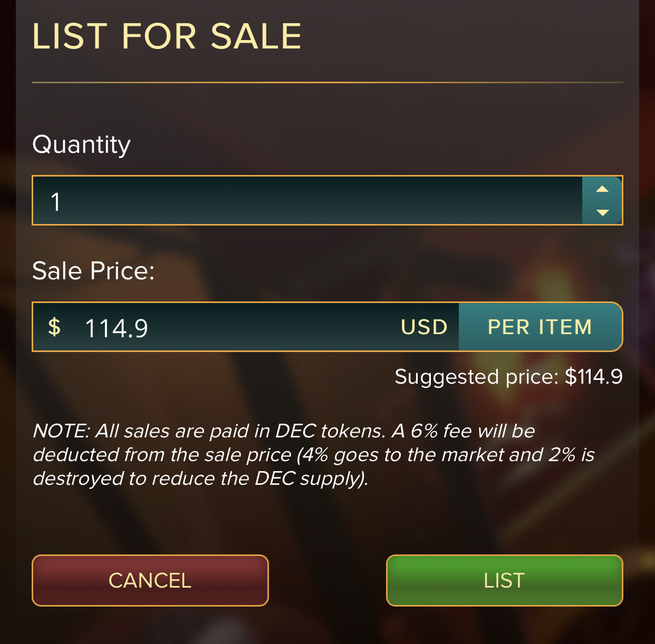The image size is (655, 644).
Task: Increase quantity with the up arrow
Action: point(602,189)
